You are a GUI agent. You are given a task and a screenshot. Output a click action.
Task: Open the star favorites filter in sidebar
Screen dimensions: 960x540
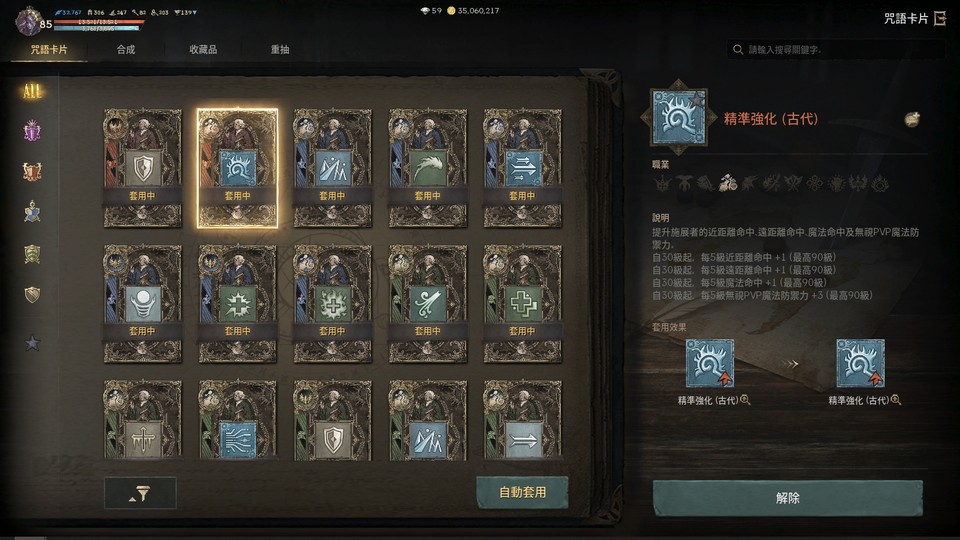click(32, 343)
